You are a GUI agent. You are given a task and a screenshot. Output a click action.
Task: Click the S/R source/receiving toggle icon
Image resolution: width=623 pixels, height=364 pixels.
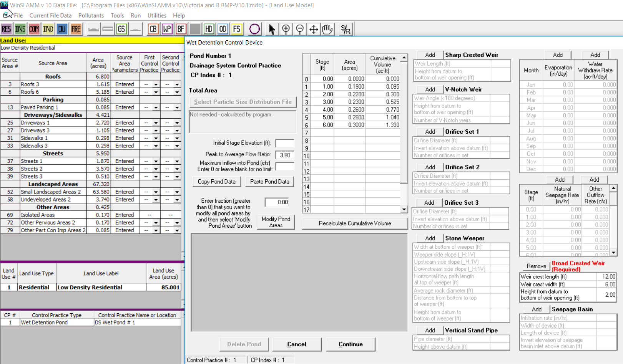[345, 29]
